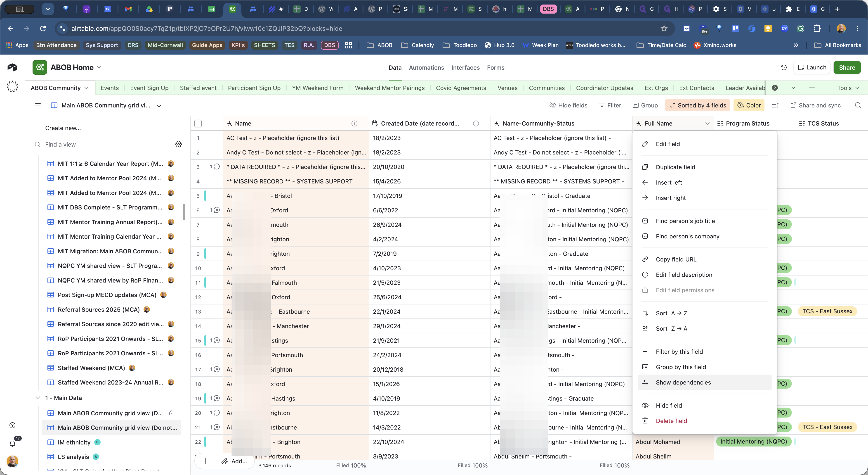This screenshot has height=475, width=868.
Task: Choose Sort A → Z
Action: (705, 313)
